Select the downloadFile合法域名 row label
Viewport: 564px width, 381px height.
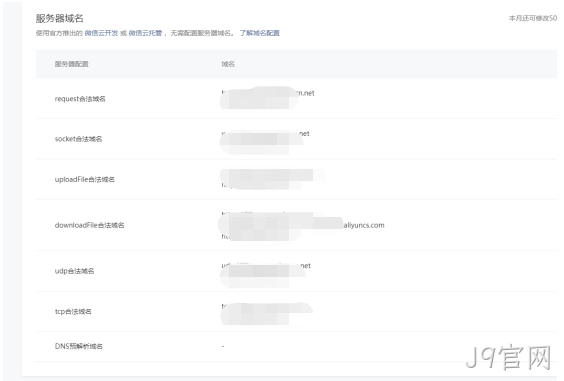[89, 225]
